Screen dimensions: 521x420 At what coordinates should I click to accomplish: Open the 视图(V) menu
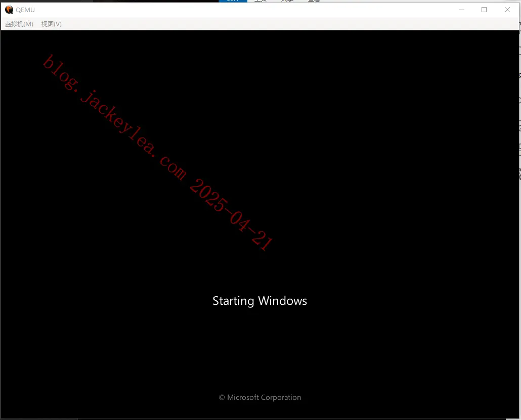(51, 24)
